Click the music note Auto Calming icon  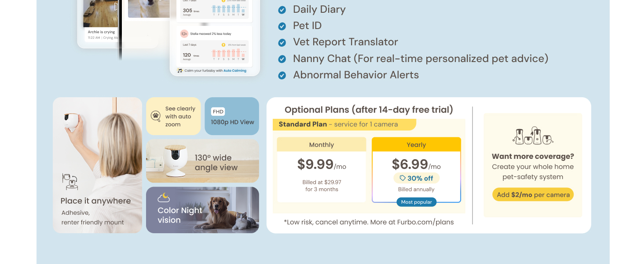[x=180, y=70]
